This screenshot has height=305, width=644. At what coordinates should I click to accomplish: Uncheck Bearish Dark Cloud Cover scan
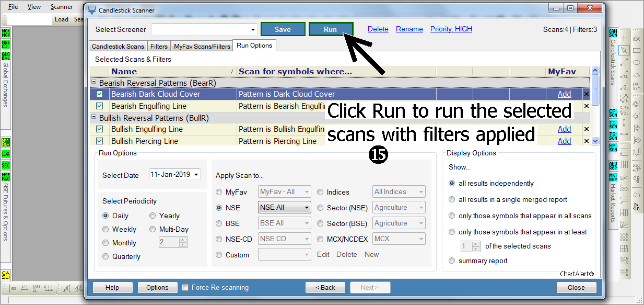coord(100,94)
